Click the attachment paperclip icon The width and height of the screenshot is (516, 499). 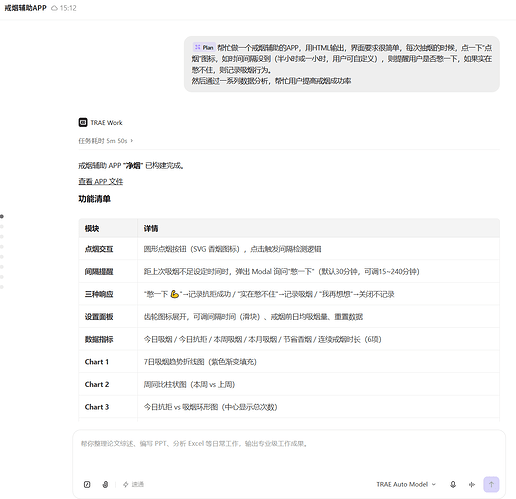[x=105, y=484]
